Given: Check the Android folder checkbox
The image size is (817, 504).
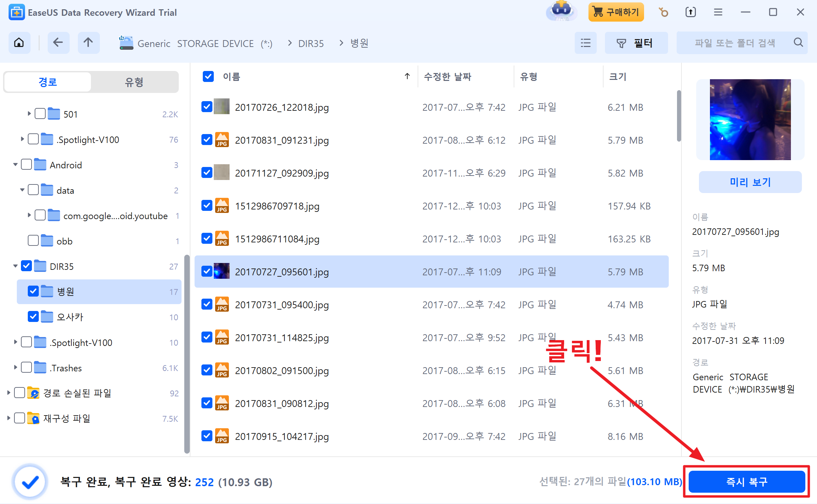Looking at the screenshot, I should tap(26, 165).
